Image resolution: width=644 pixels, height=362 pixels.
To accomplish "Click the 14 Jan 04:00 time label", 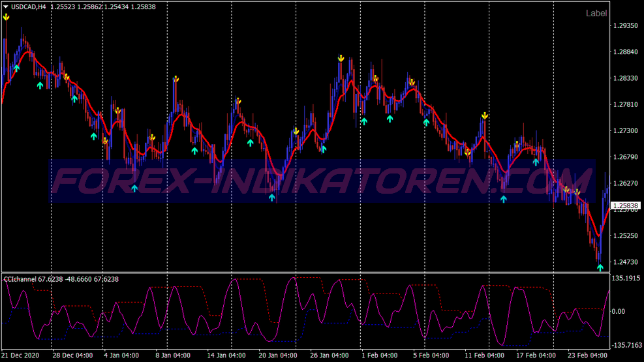I will (x=226, y=355).
